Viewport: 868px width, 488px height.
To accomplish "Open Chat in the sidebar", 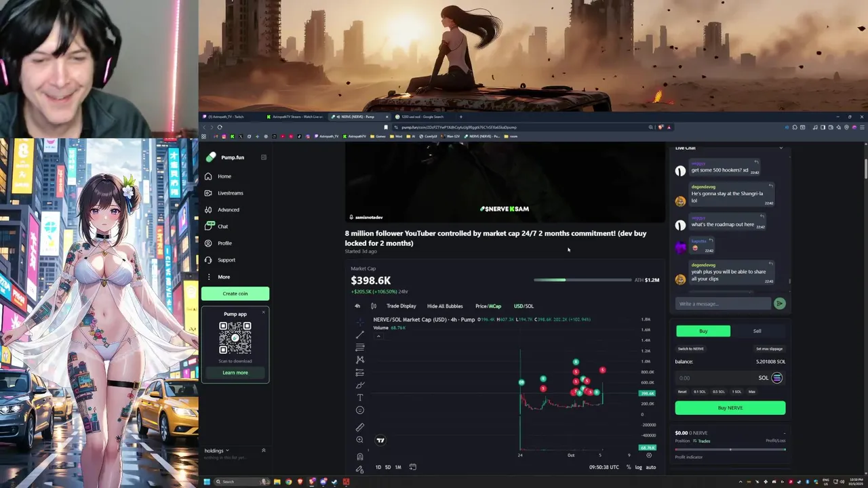I will [217, 226].
